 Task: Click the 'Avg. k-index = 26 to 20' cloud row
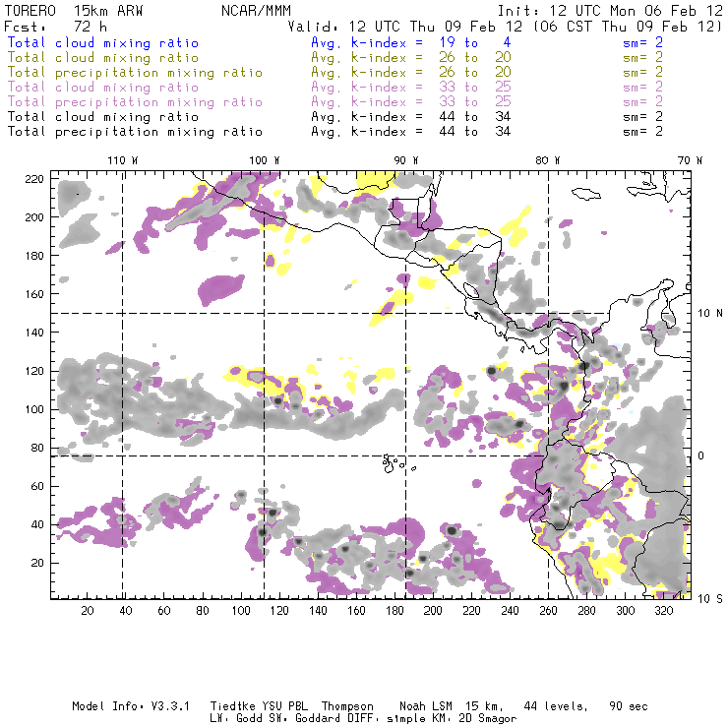(395, 58)
